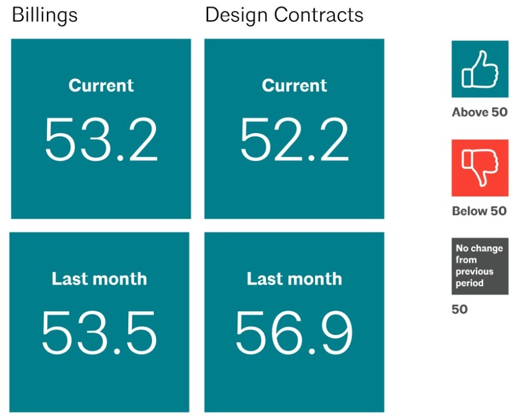The image size is (514, 420).
Task: Click the Below 50 legend label
Action: [479, 211]
